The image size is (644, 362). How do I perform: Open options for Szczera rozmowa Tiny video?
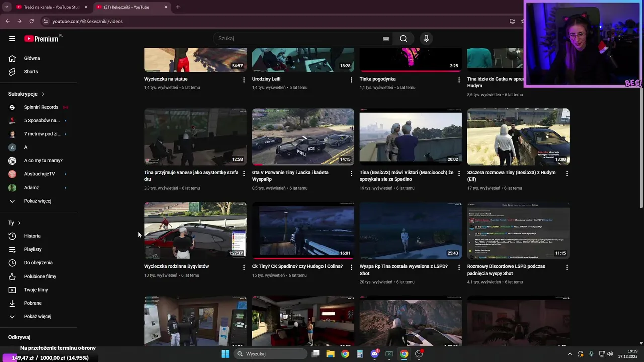(x=567, y=173)
